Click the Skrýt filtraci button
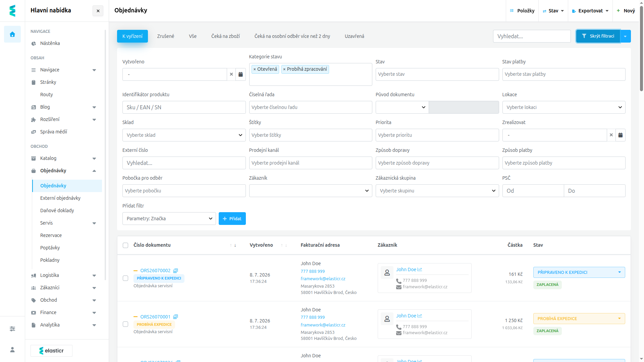 [598, 36]
